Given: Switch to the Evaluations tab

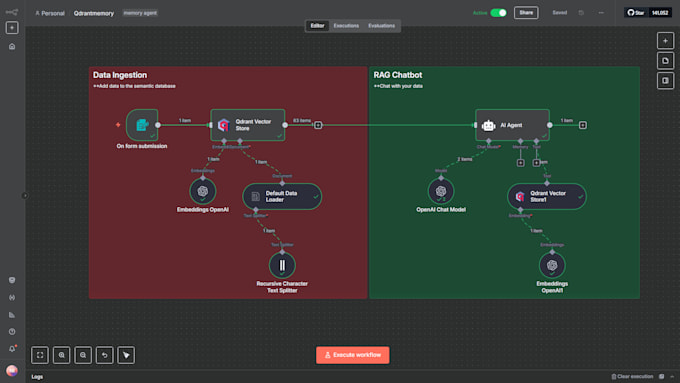Looking at the screenshot, I should (382, 26).
